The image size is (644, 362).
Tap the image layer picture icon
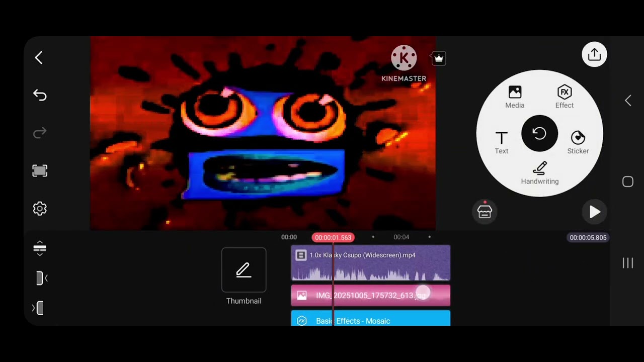coord(301,296)
